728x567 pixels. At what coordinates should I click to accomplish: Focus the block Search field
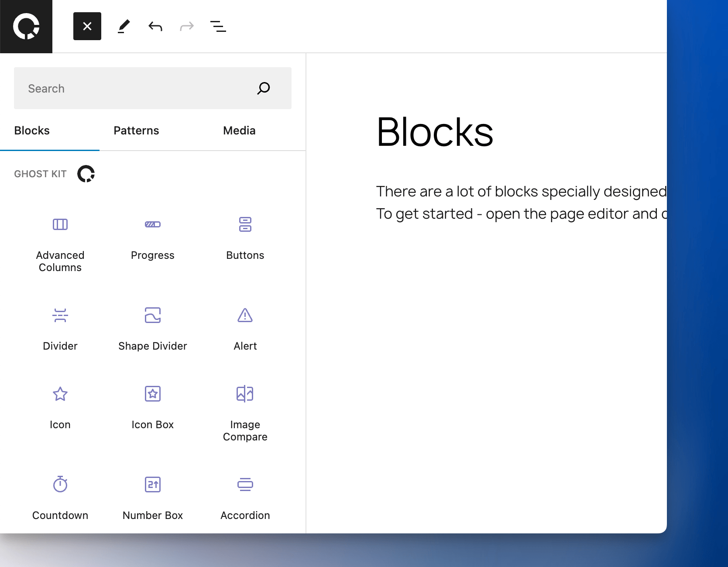click(153, 88)
